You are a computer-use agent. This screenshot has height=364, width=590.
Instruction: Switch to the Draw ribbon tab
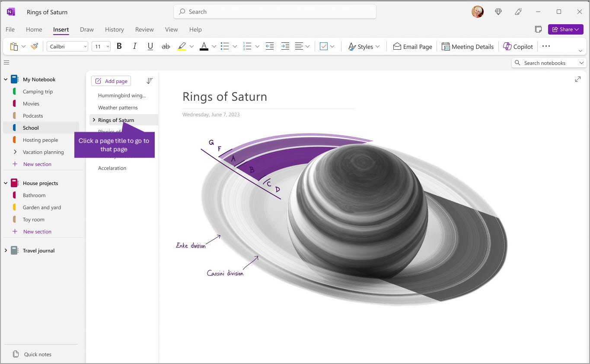tap(86, 29)
